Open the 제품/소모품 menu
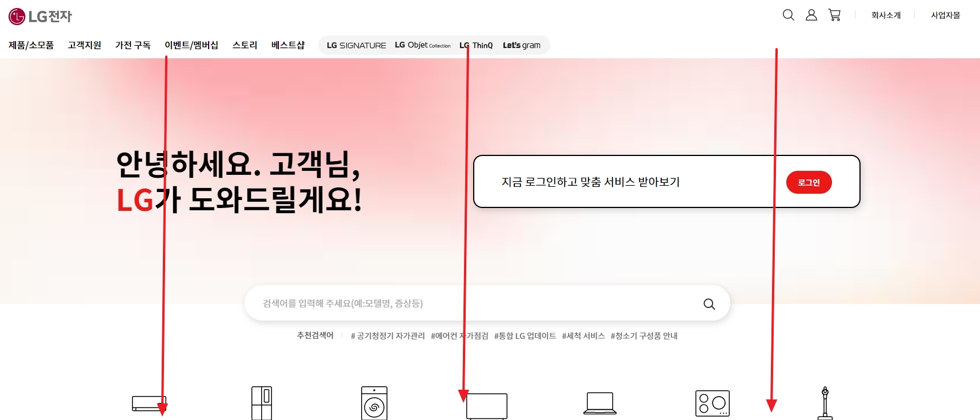 tap(31, 45)
